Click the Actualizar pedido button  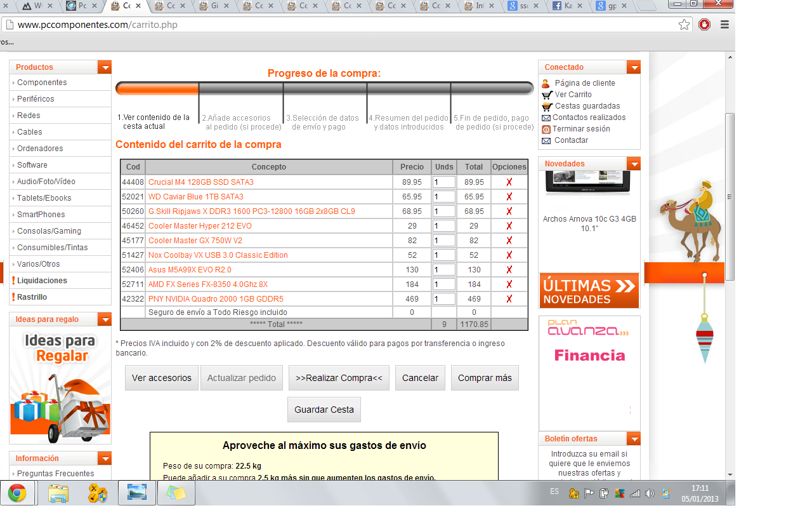click(x=242, y=378)
